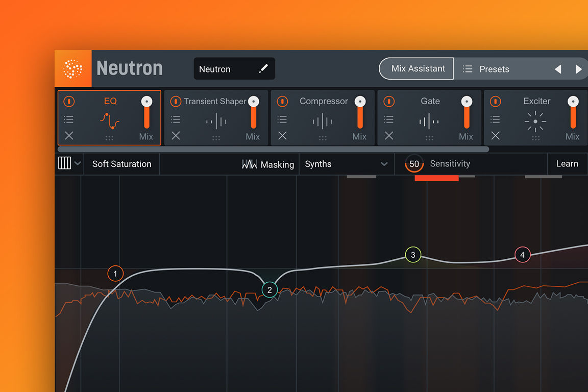The height and width of the screenshot is (392, 588).
Task: Select the Exciter module title
Action: 536,101
